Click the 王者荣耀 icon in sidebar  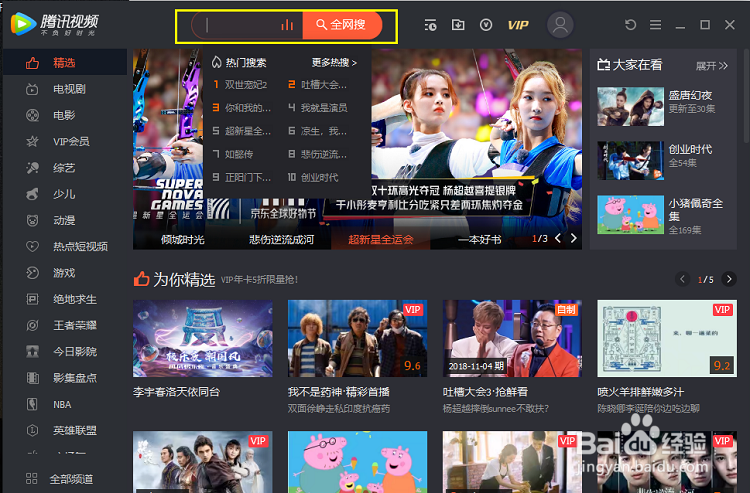click(x=33, y=326)
